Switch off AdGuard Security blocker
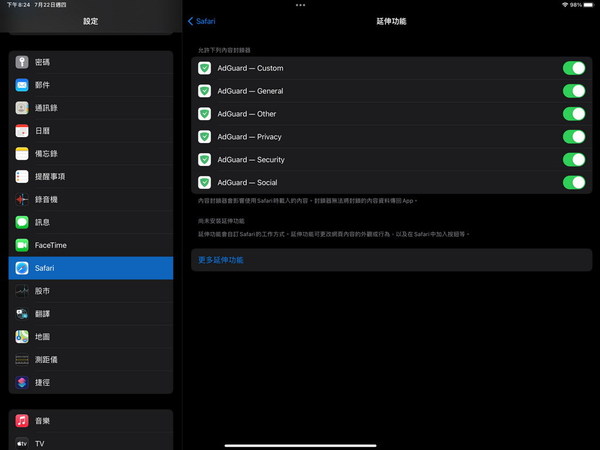 [x=574, y=160]
